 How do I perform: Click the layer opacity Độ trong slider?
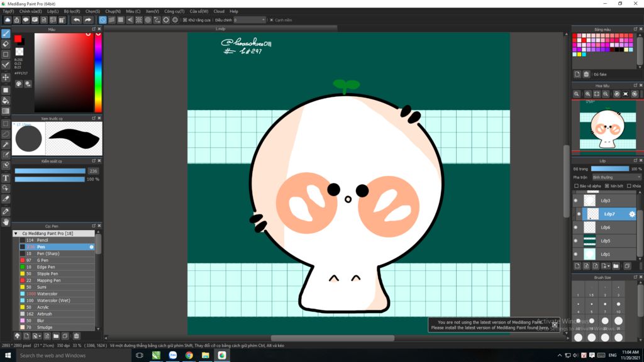point(610,168)
